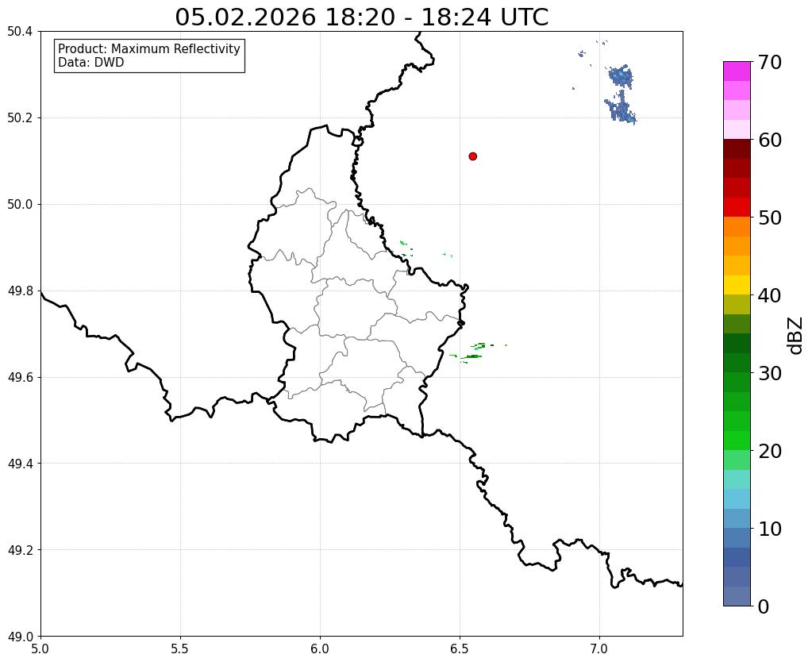This screenshot has width=812, height=662.
Task: Click the colorbar tick label "0"
Action: click(764, 606)
